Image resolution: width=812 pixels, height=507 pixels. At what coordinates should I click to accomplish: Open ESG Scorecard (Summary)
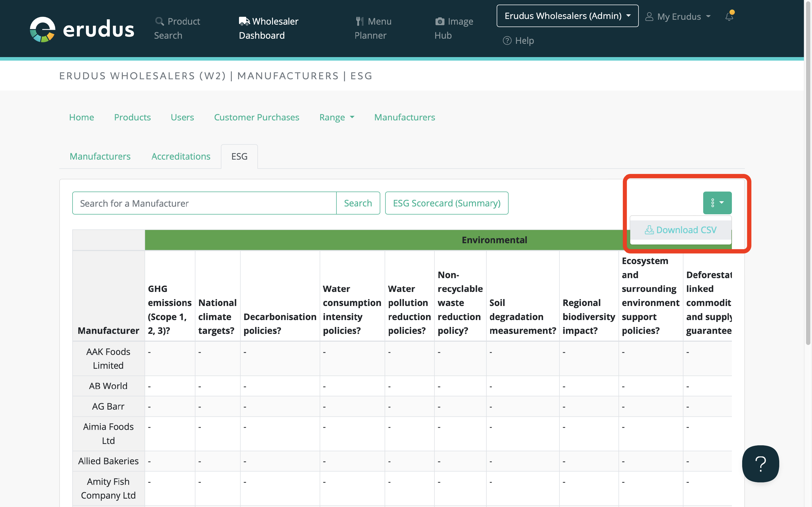click(446, 203)
